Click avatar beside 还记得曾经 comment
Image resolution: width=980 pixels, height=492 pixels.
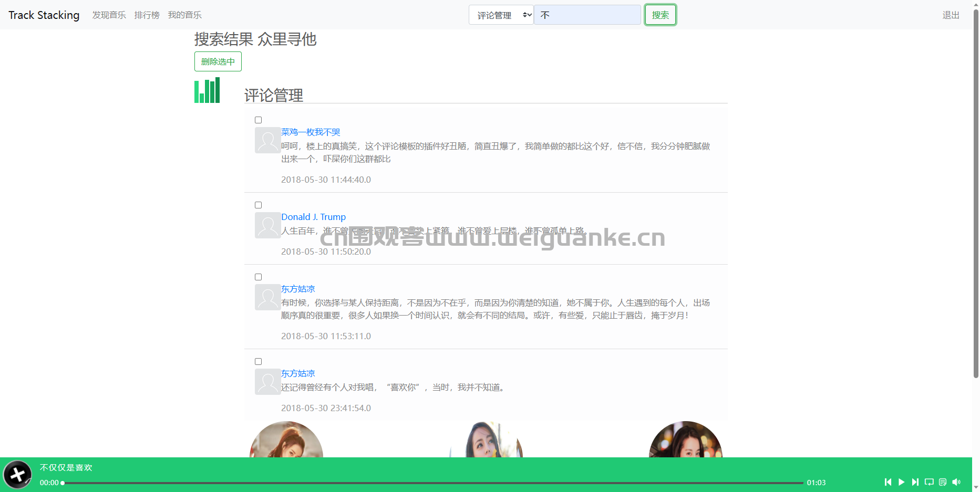click(267, 382)
